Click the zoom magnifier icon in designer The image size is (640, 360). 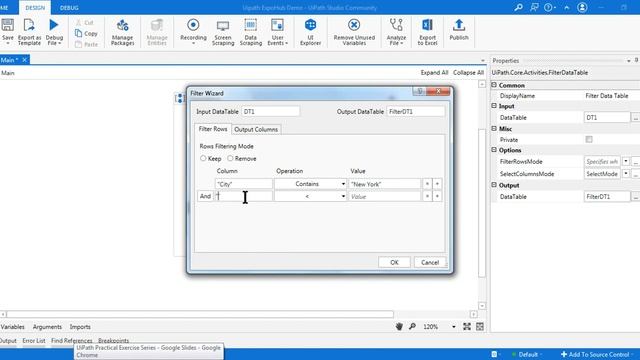[x=412, y=326]
